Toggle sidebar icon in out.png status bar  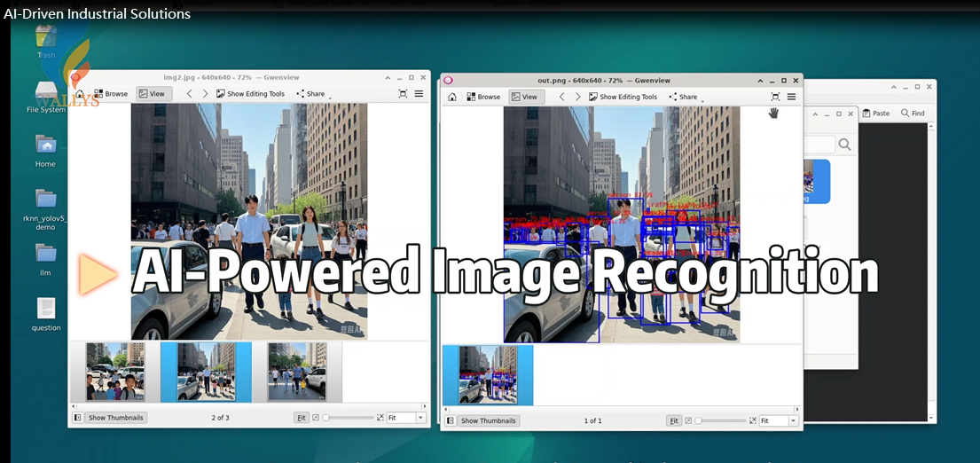point(450,420)
